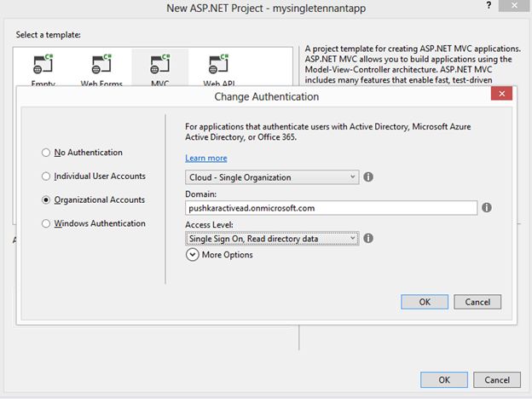Expand More Options section
This screenshot has height=399, width=532.
point(193,255)
